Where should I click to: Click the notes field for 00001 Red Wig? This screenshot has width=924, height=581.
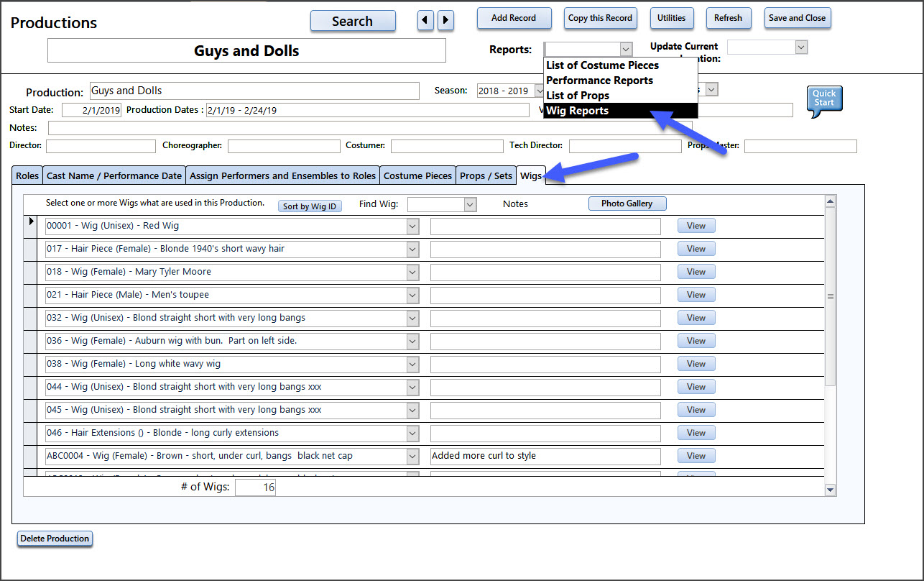coord(545,226)
